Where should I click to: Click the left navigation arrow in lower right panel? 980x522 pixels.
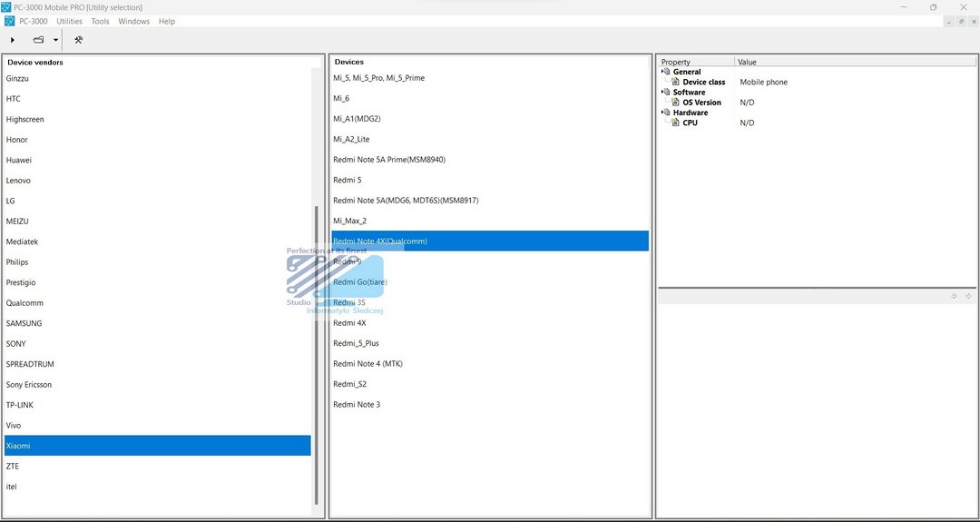tap(954, 296)
